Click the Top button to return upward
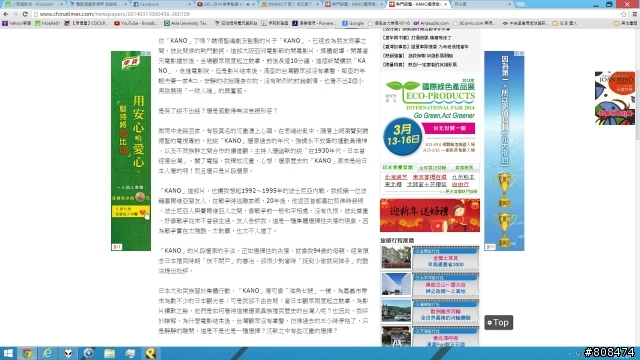This screenshot has width=640, height=360. pyautogui.click(x=498, y=322)
